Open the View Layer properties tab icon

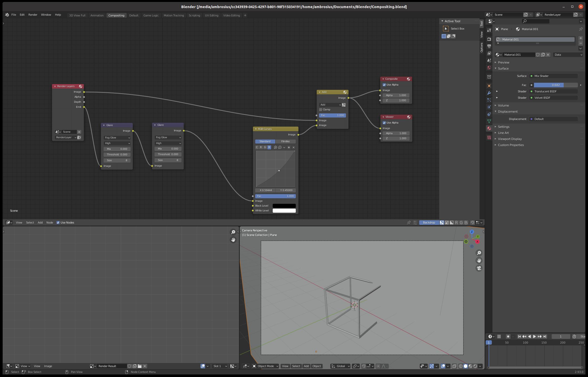pyautogui.click(x=489, y=53)
